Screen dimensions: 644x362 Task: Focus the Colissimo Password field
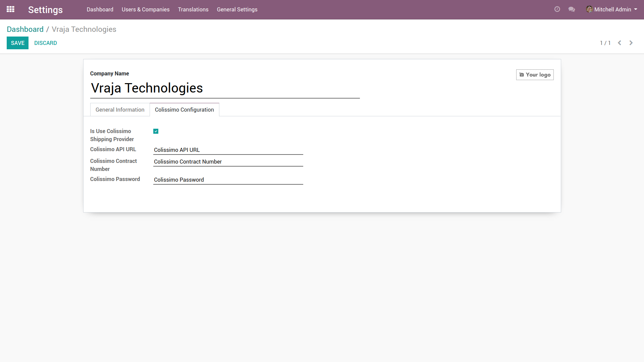tap(228, 180)
